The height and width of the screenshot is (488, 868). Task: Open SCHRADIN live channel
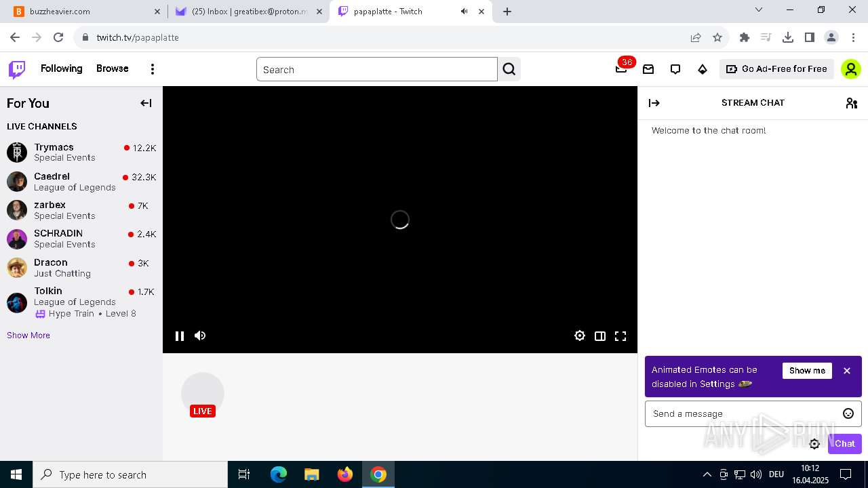(x=81, y=239)
